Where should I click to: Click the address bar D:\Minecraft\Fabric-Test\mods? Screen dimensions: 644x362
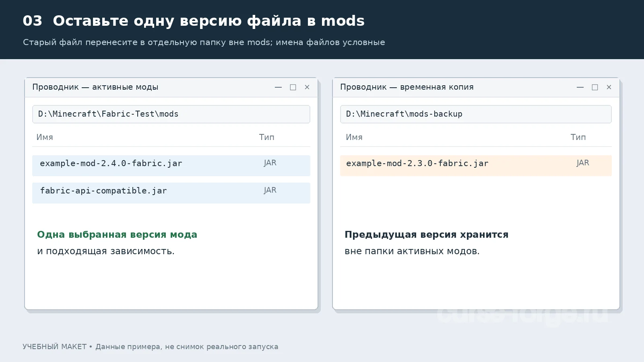pos(171,114)
